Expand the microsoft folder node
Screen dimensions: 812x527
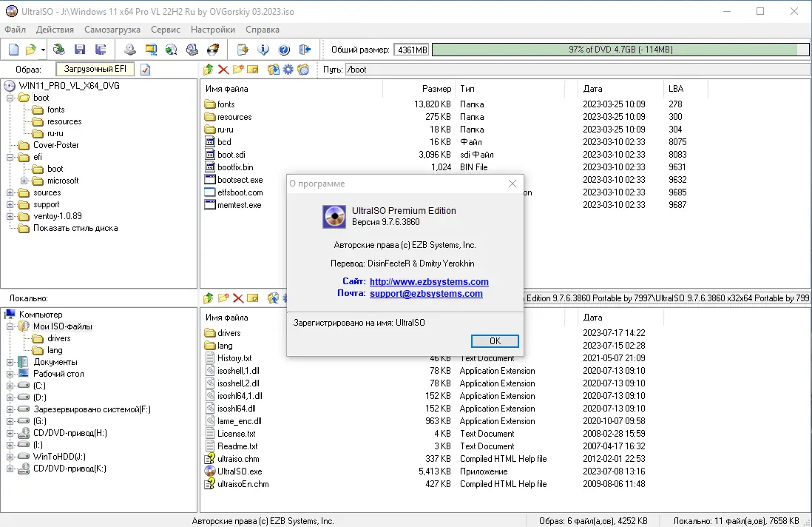pyautogui.click(x=24, y=181)
